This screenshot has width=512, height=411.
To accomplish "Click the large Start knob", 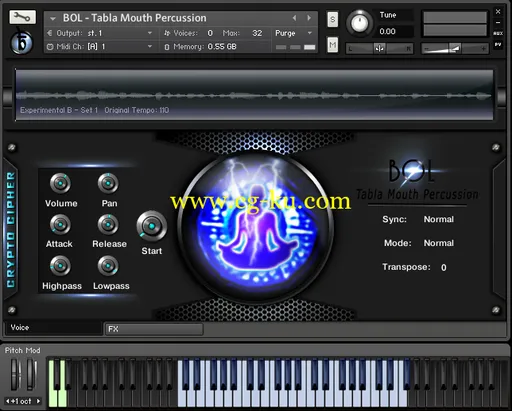I will click(x=152, y=226).
